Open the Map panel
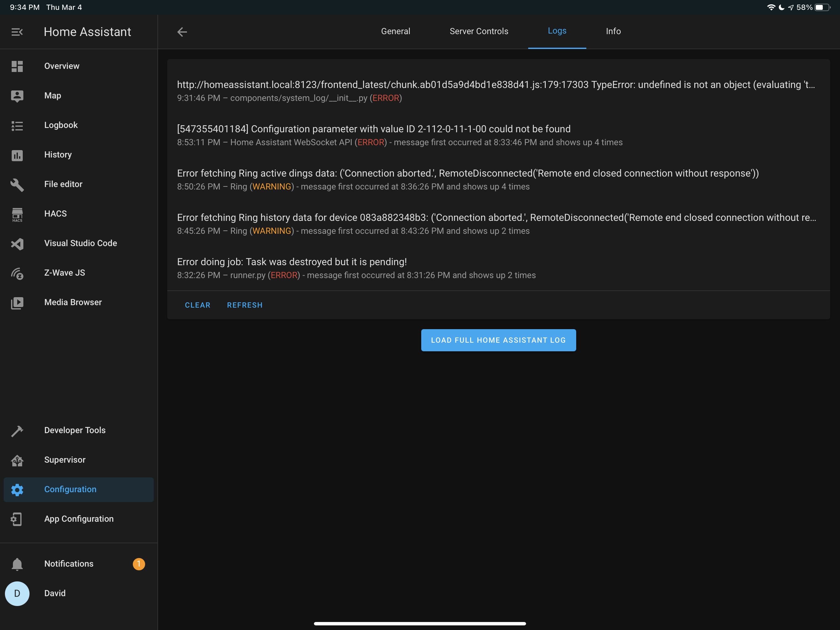This screenshot has height=630, width=840. point(52,95)
